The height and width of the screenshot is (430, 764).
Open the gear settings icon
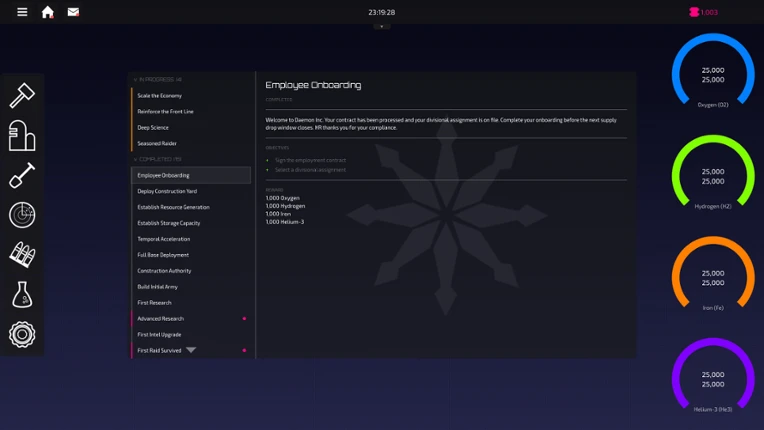tap(22, 334)
